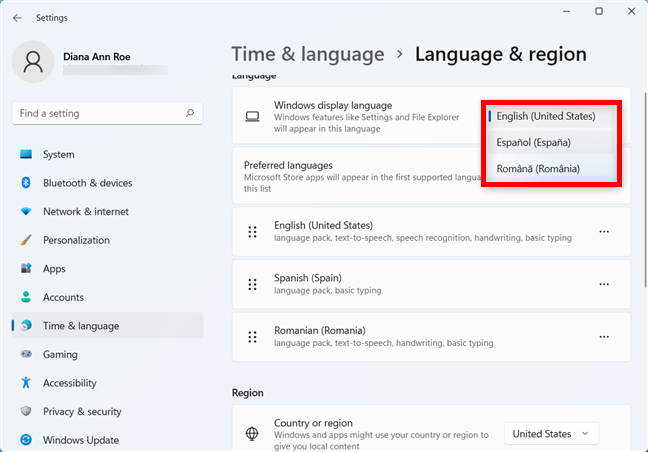Open the Gaming settings section

[60, 354]
